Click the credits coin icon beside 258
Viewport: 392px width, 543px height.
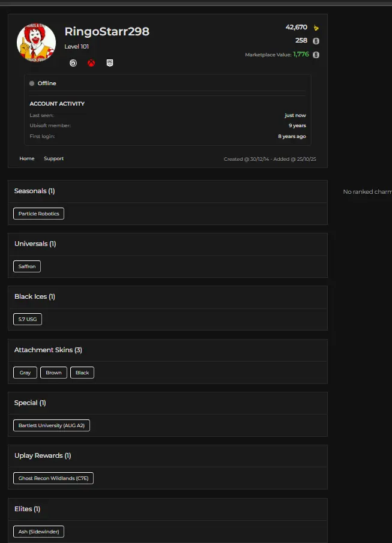tap(316, 41)
